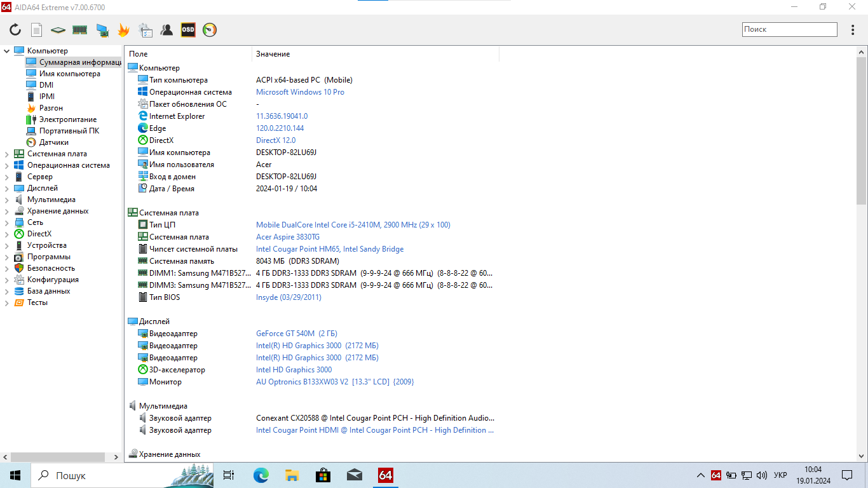Open the OSD panel toolbar icon
868x488 pixels.
(x=188, y=30)
